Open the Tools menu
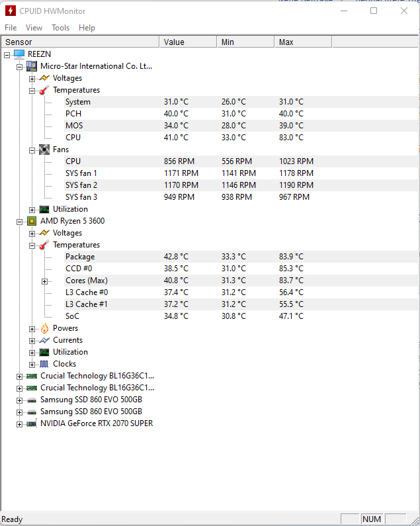The image size is (420, 526). point(60,28)
